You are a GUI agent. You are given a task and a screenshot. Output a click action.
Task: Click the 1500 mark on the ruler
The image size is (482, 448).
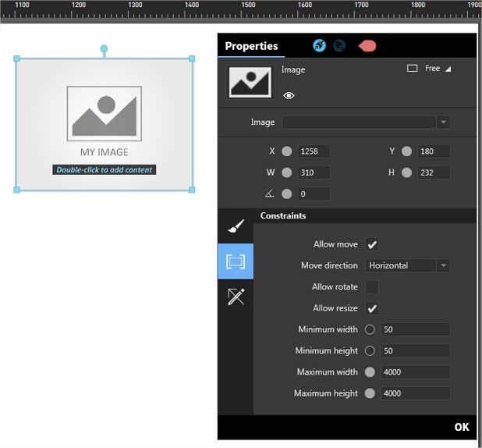pos(248,5)
